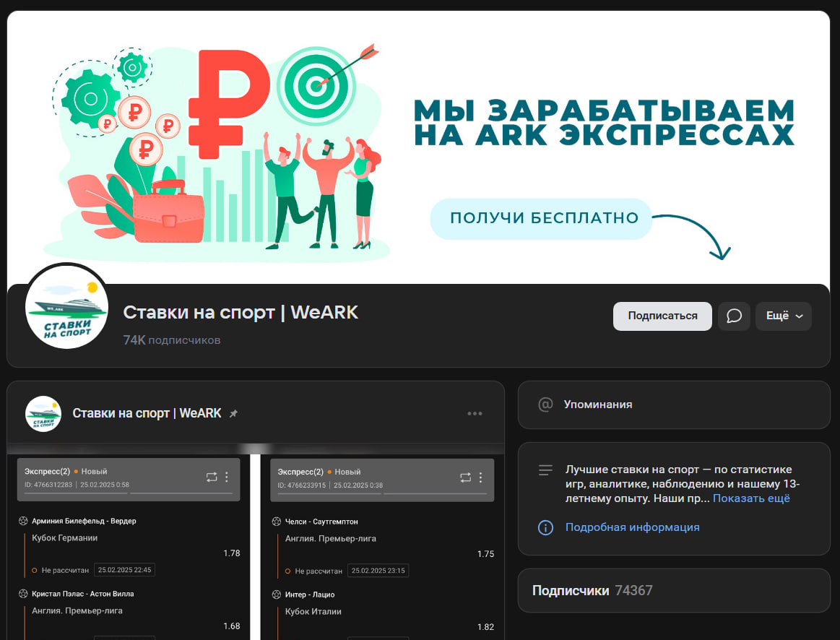840x640 pixels.
Task: Click repeat icon on express ID 4766233915
Action: (465, 477)
